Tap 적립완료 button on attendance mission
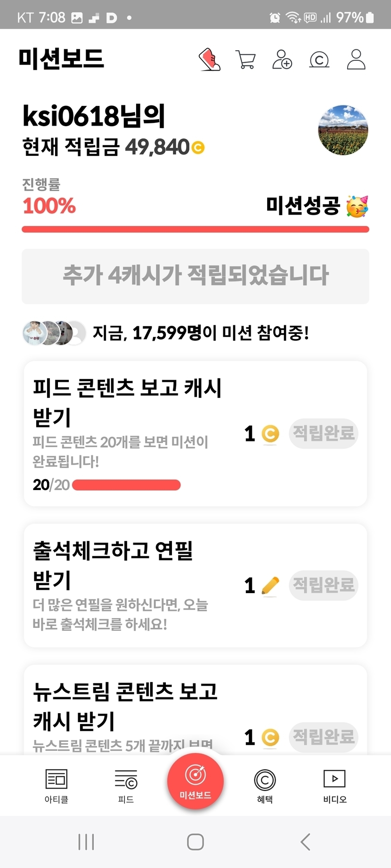The image size is (391, 868). click(x=324, y=585)
